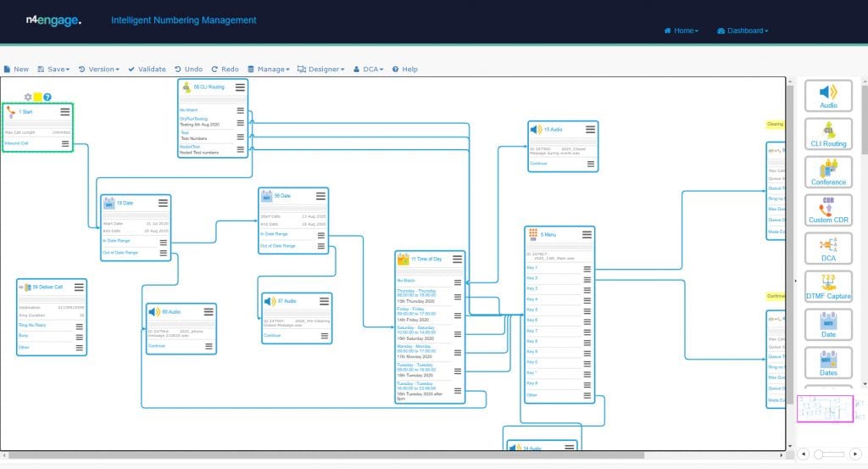Open the Save dropdown
This screenshot has height=469, width=868.
[53, 70]
